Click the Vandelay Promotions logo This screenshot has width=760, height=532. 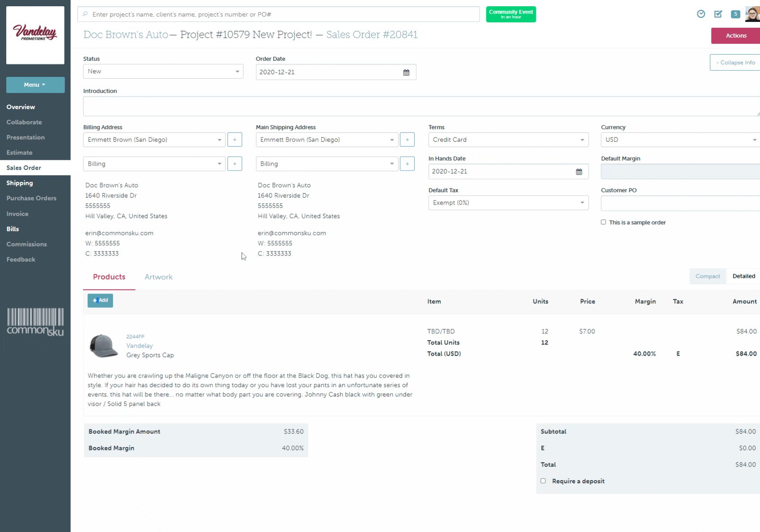tap(35, 35)
